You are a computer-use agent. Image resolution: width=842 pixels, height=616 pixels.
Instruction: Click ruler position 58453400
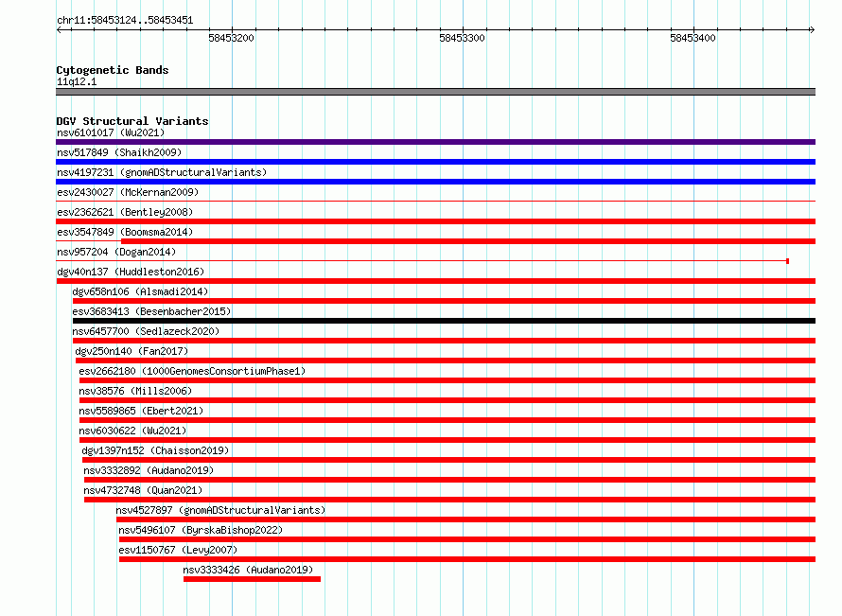[693, 38]
